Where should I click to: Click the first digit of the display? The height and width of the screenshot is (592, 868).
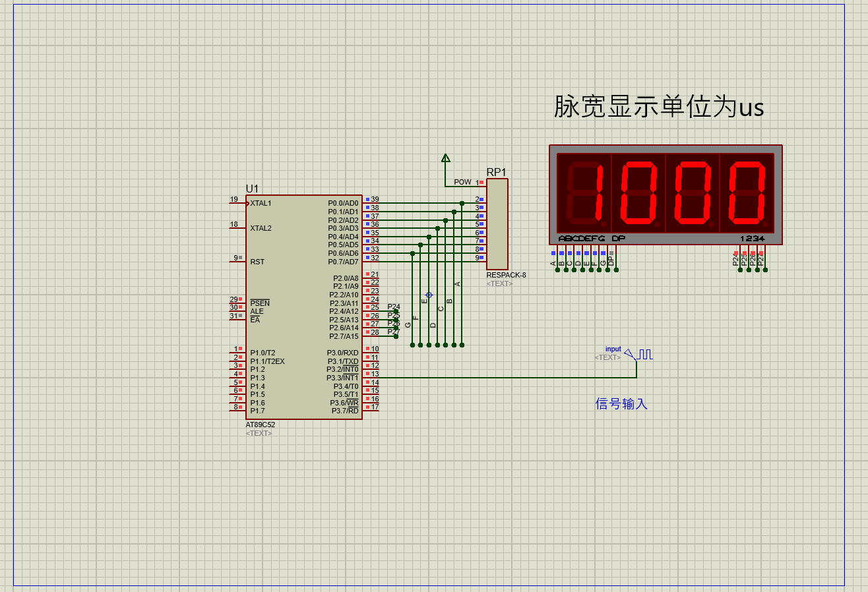pos(584,192)
